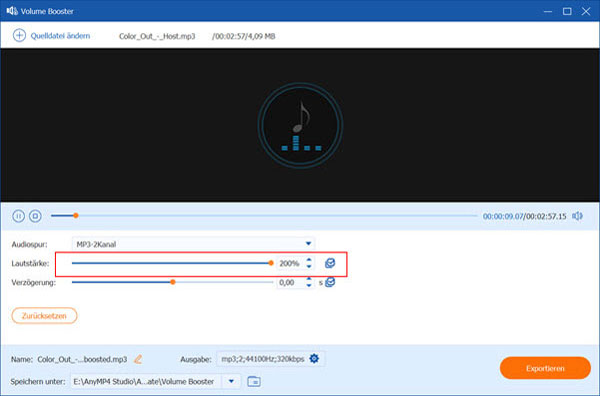Viewport: 600px width, 396px height.
Task: Click the output name Color_Out_-...boosted.mp3
Action: coord(82,359)
